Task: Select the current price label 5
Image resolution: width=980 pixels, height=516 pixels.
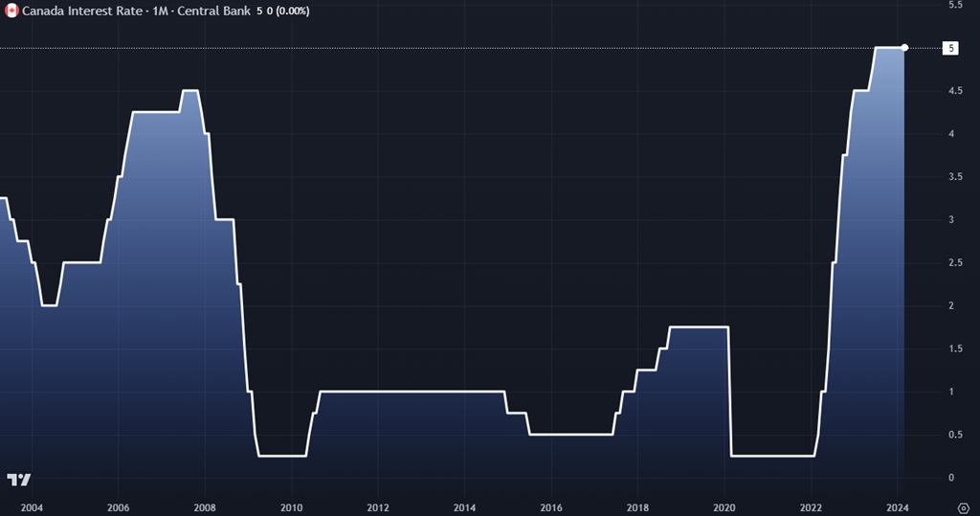Action: coord(951,48)
